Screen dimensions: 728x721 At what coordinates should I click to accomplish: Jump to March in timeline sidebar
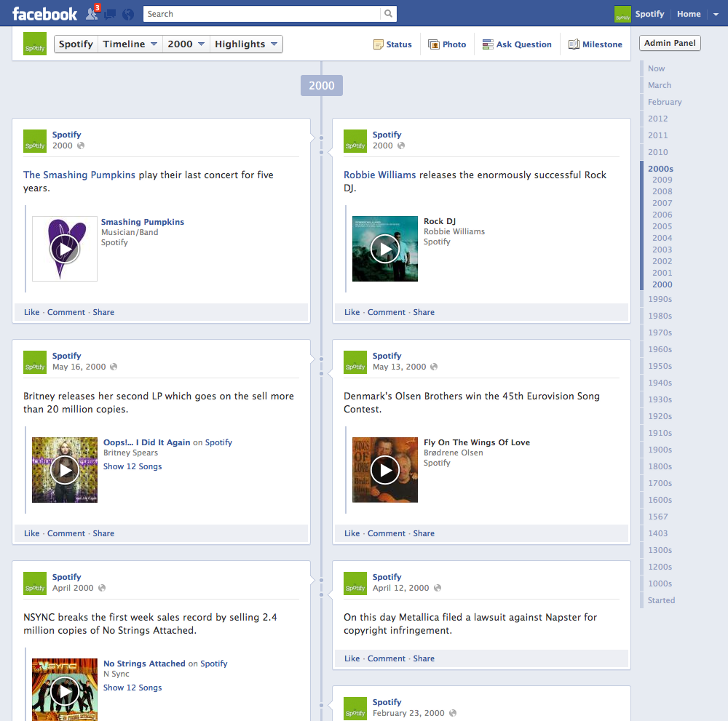tap(660, 85)
